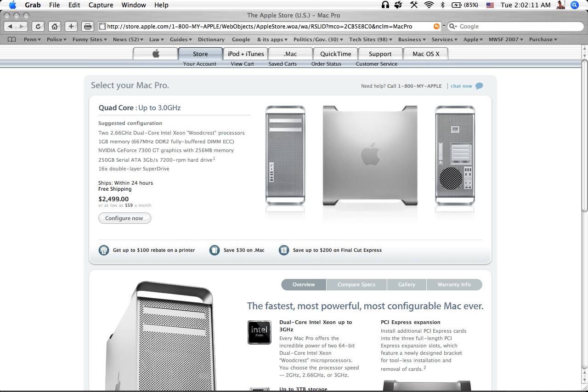Click the vertical scrollbar thumb
588x392 pixels.
click(x=584, y=135)
